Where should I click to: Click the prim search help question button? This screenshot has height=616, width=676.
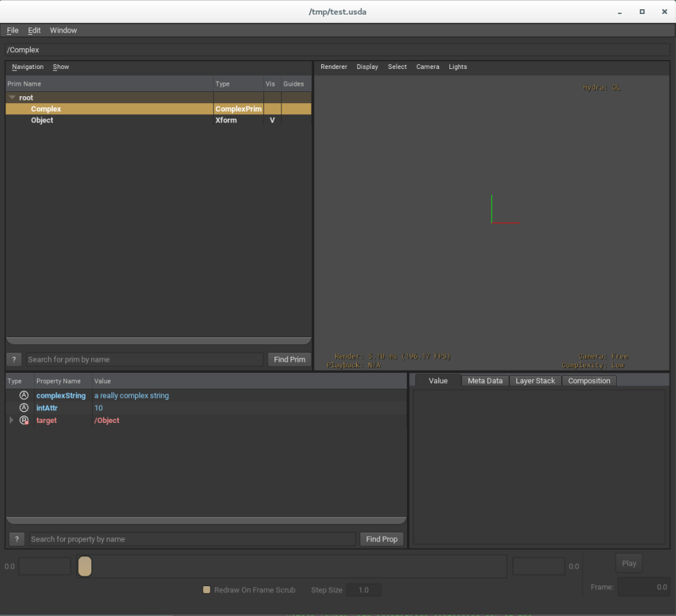pos(14,360)
